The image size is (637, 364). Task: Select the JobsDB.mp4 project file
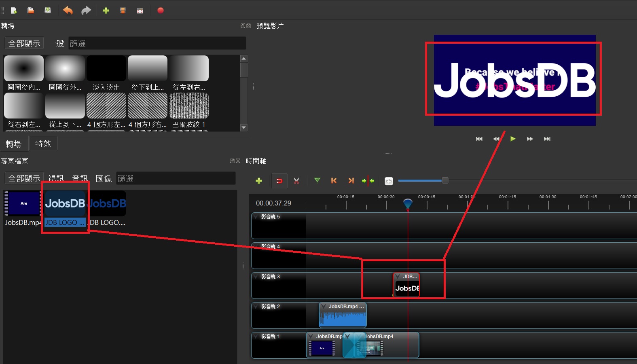coord(23,209)
